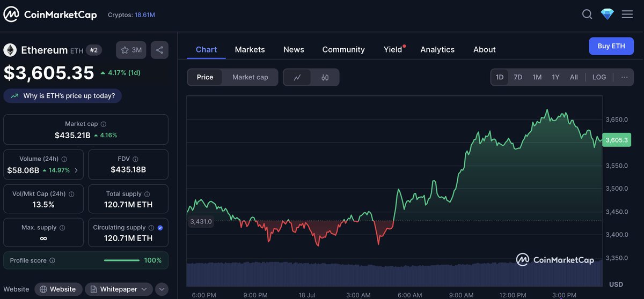The image size is (644, 299).
Task: Toggle LOG scale on chart
Action: coord(599,77)
